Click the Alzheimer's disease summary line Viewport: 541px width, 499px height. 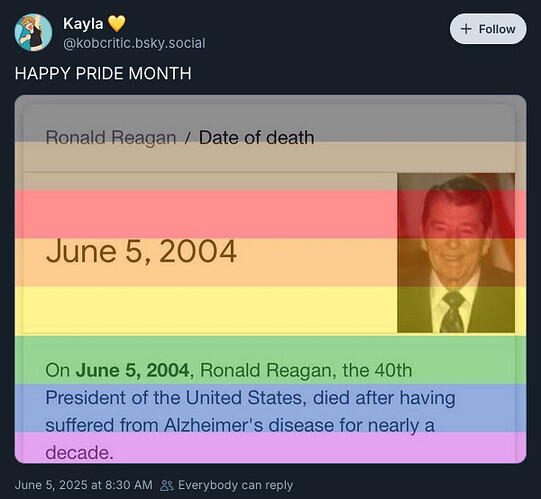point(240,425)
